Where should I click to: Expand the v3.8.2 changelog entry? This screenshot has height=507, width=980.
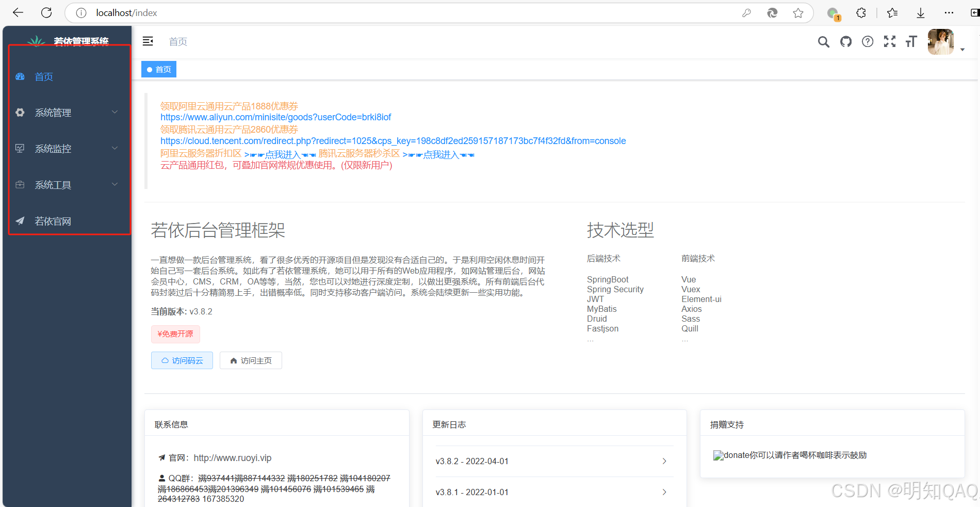tap(664, 461)
